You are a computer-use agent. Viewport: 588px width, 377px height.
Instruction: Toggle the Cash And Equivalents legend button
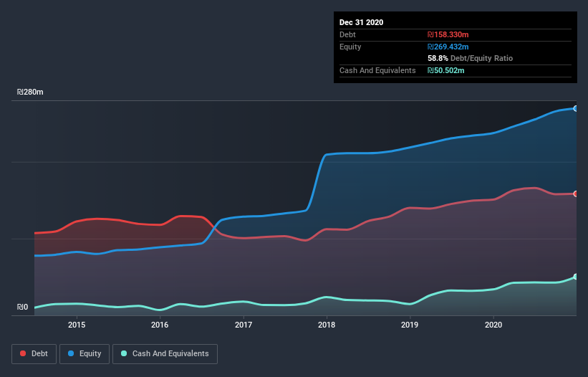165,354
